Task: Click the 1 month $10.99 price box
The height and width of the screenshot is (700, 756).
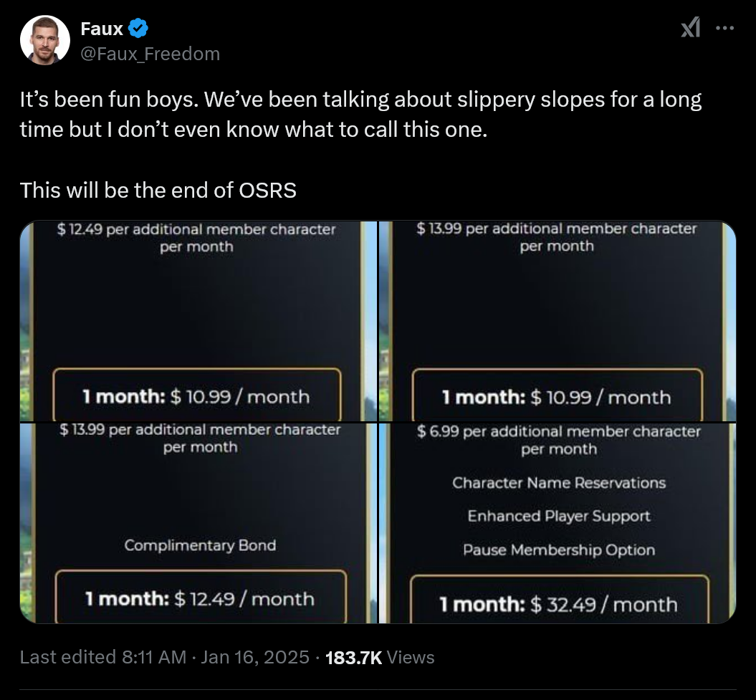Action: click(x=199, y=396)
